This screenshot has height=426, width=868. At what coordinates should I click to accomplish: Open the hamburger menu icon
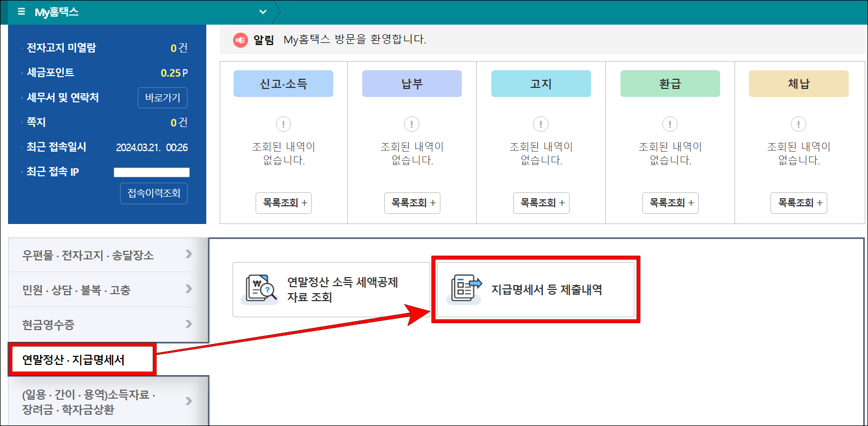pyautogui.click(x=21, y=11)
